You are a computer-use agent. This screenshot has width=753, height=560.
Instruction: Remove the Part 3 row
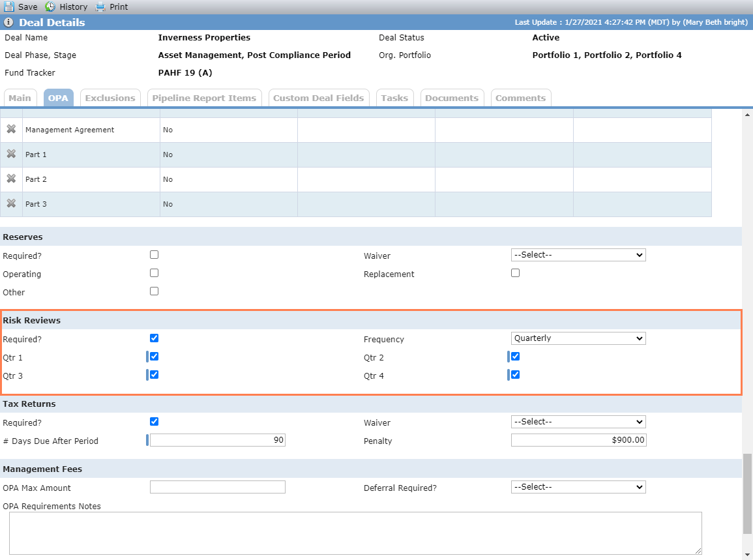[11, 203]
